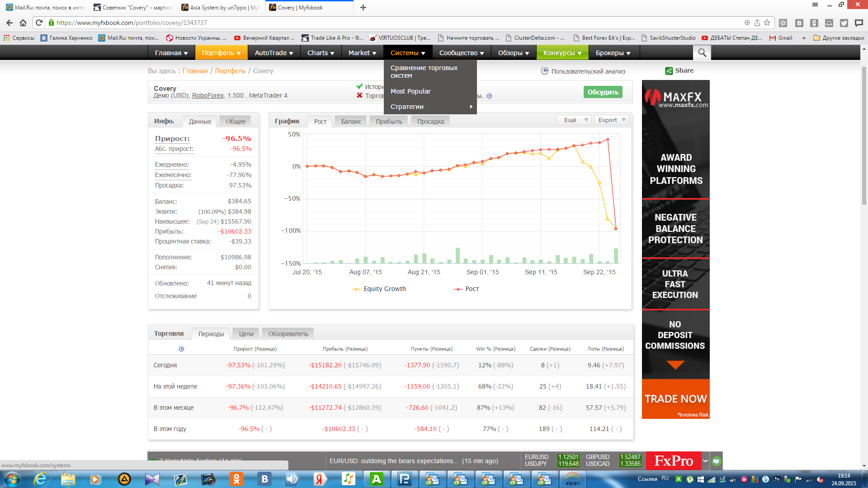
Task: Bookmark this page with the star icon
Action: tap(767, 23)
